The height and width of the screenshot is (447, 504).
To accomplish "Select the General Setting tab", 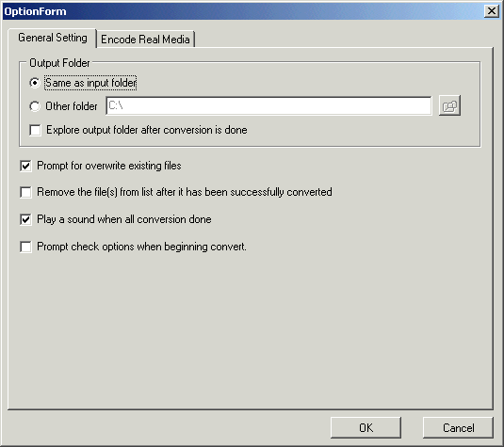I will point(53,38).
